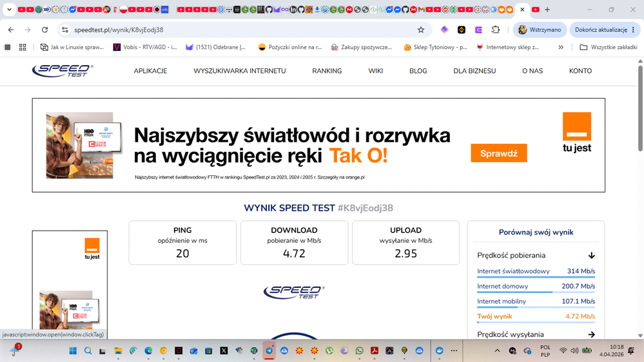This screenshot has width=644, height=362.
Task: Open Windows Search in taskbar
Action: point(88,350)
